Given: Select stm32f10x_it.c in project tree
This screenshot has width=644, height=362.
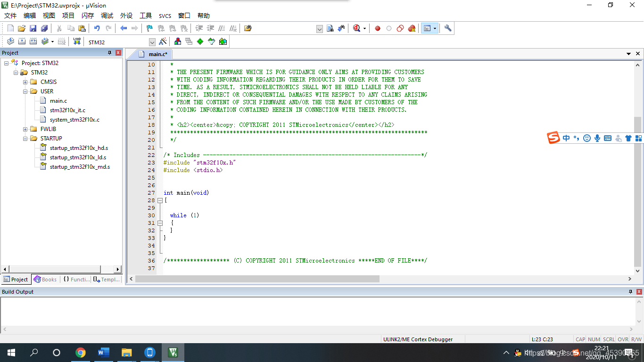Looking at the screenshot, I should coord(67,110).
